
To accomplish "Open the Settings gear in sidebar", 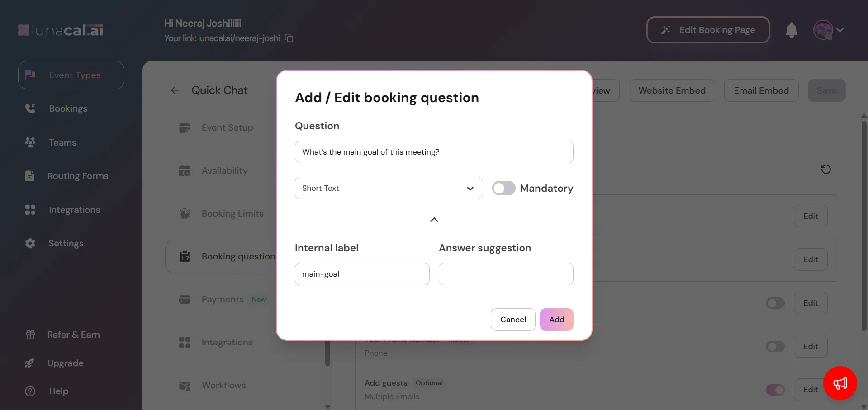I will tap(30, 243).
